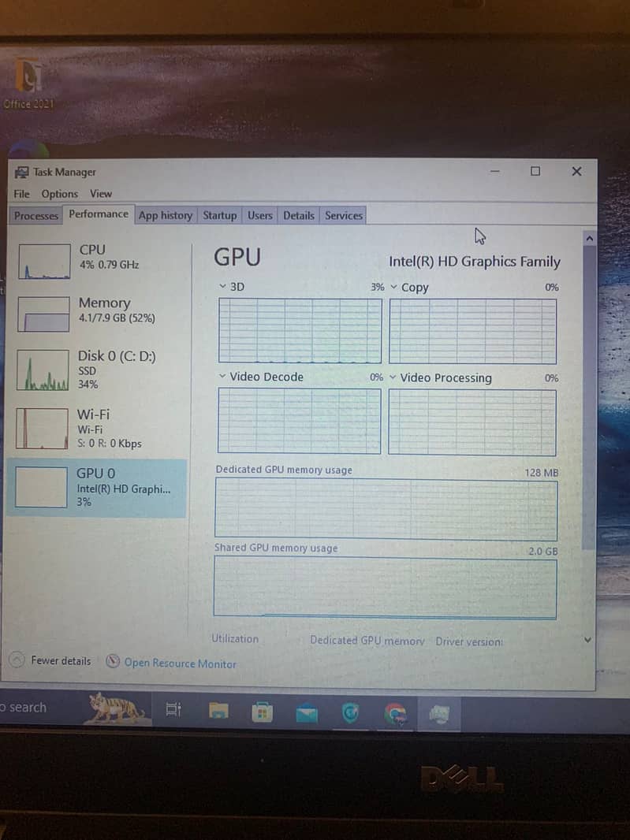Click the 3D engine utilization graph
The image size is (630, 840).
300,330
